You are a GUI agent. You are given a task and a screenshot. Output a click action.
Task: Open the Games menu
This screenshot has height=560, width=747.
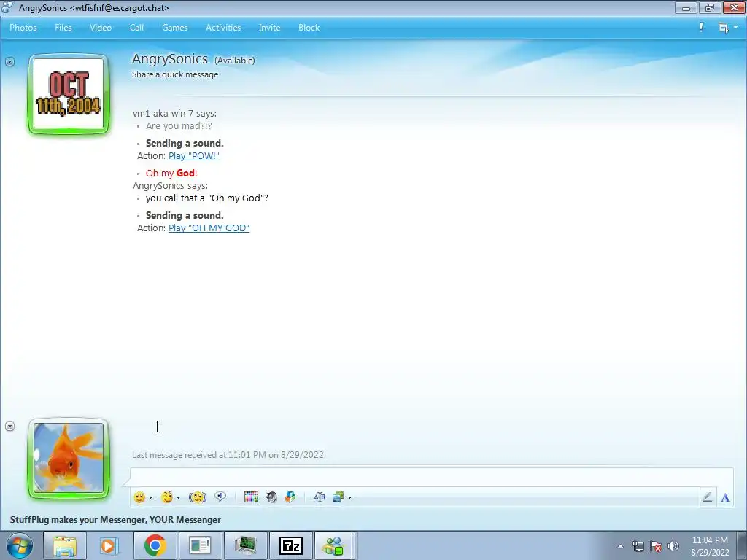175,28
